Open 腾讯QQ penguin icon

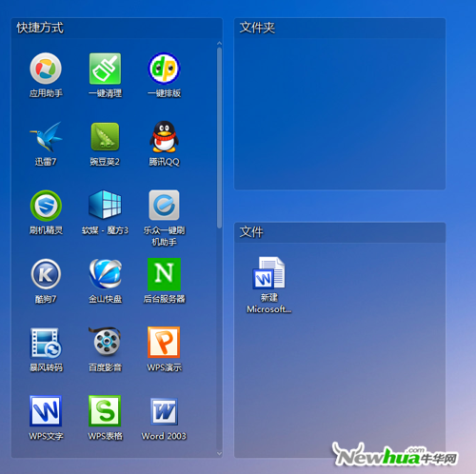coord(164,136)
